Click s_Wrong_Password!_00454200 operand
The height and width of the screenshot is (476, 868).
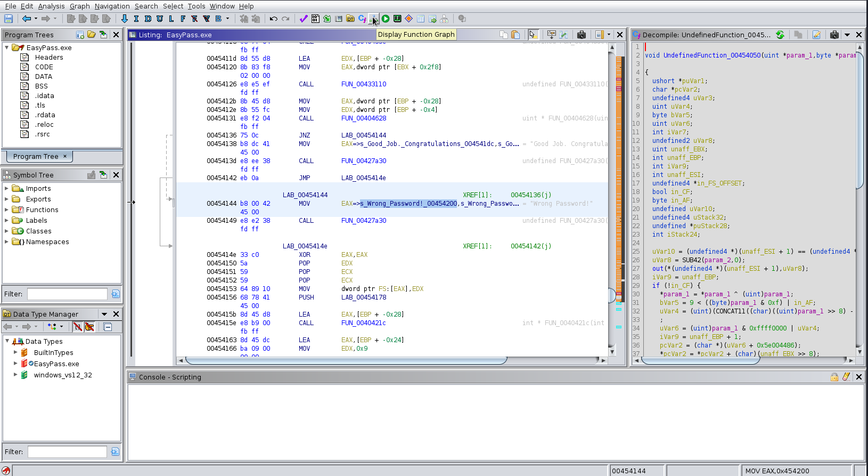click(x=408, y=204)
